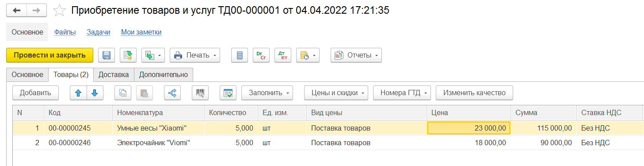Open the Заполнить dropdown

click(267, 93)
